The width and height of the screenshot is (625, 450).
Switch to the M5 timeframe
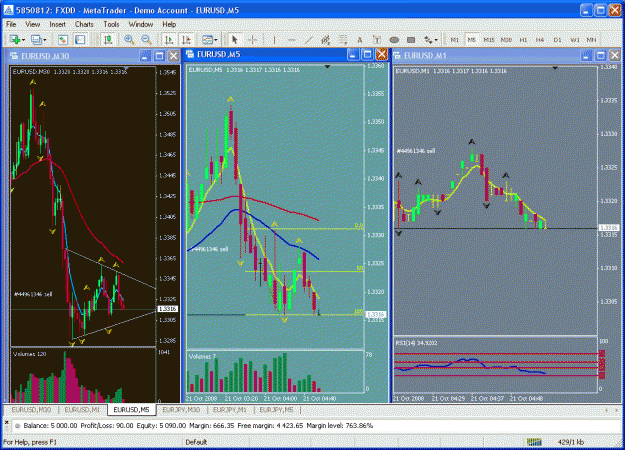[x=472, y=40]
